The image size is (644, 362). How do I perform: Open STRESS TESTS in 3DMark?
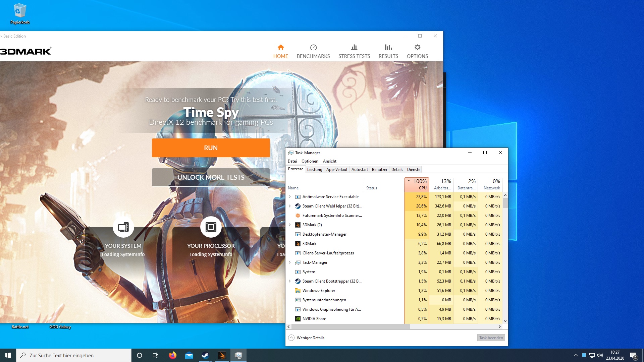click(x=354, y=51)
